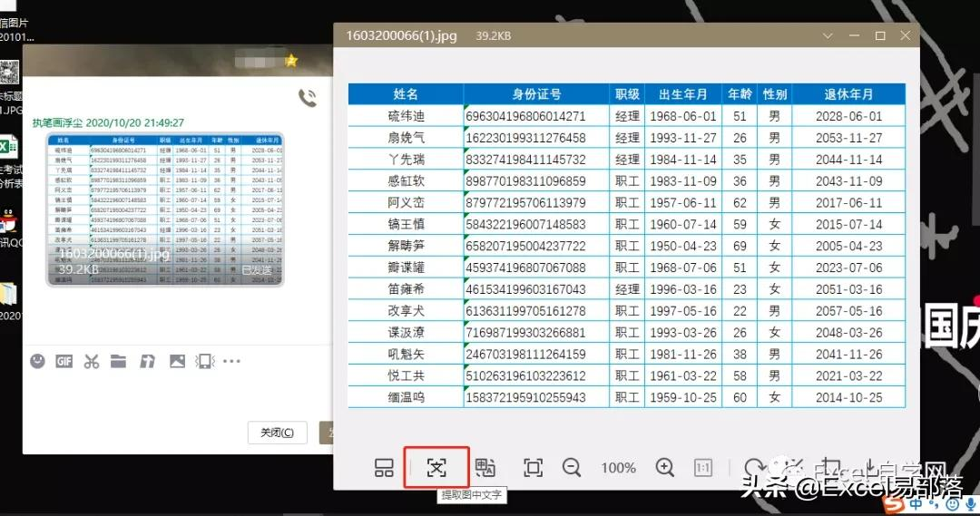Click the 退休年月 column header
This screenshot has height=516, width=980.
(848, 94)
